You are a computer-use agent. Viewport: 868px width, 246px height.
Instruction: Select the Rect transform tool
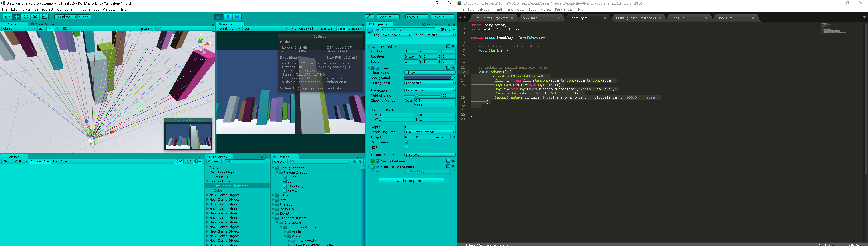pos(44,17)
